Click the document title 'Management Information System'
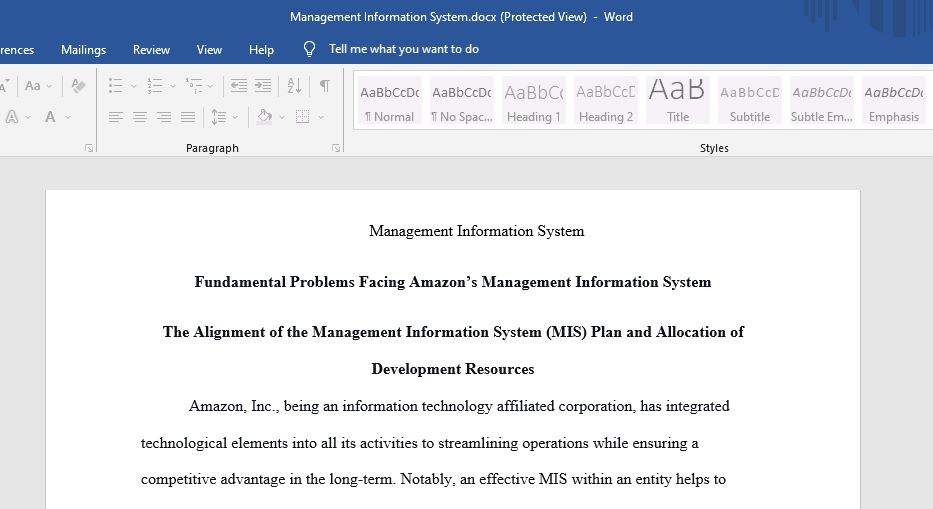The width and height of the screenshot is (933, 509). (x=477, y=231)
